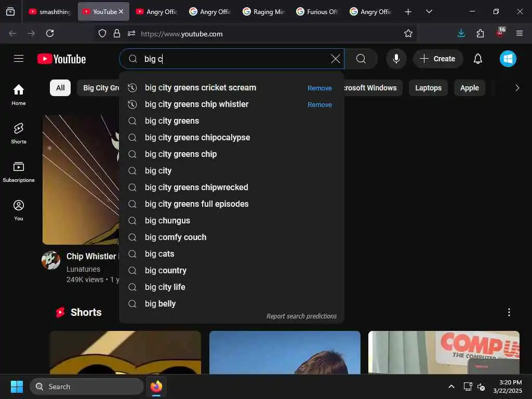Open the notifications bell
532x399 pixels.
(478, 59)
